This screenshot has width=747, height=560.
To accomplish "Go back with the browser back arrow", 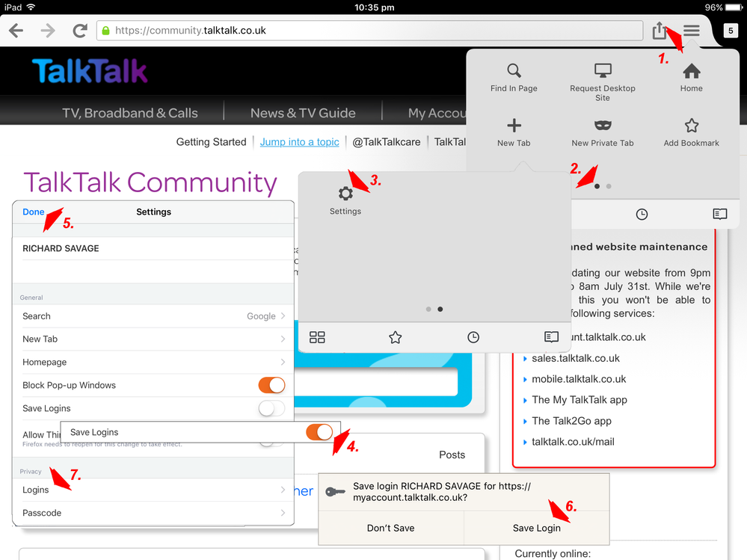I will [16, 31].
